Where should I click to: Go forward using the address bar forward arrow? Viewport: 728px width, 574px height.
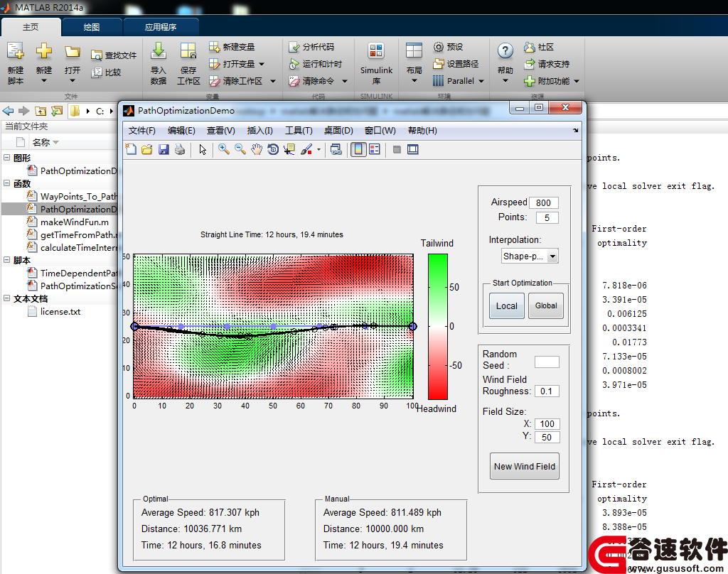tap(24, 111)
